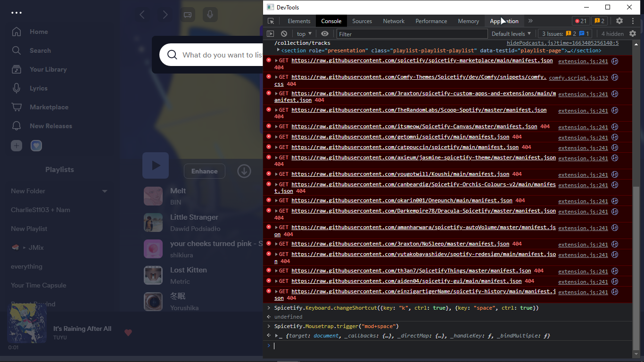Click the keyboard icon in Spotify's top bar
Image resolution: width=644 pixels, height=362 pixels.
(x=188, y=15)
